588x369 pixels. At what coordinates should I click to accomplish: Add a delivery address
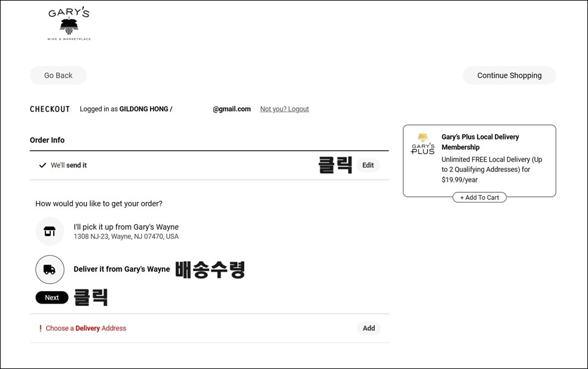tap(369, 328)
